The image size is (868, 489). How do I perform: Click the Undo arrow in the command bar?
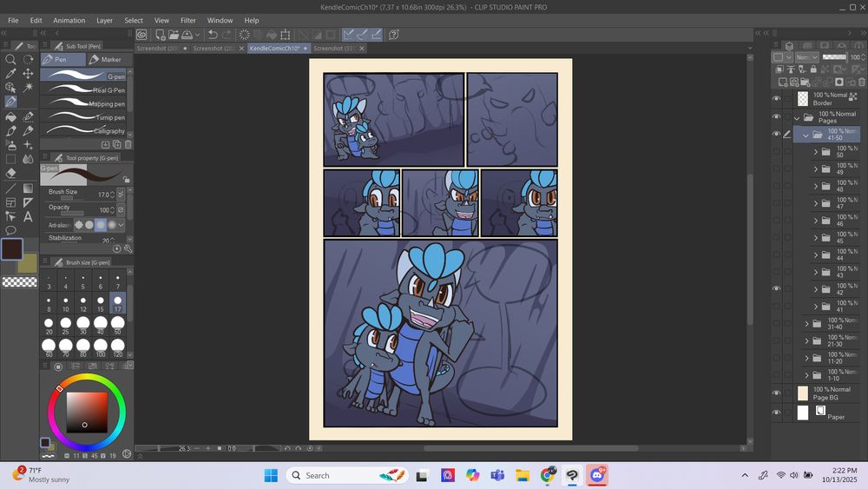click(x=213, y=35)
